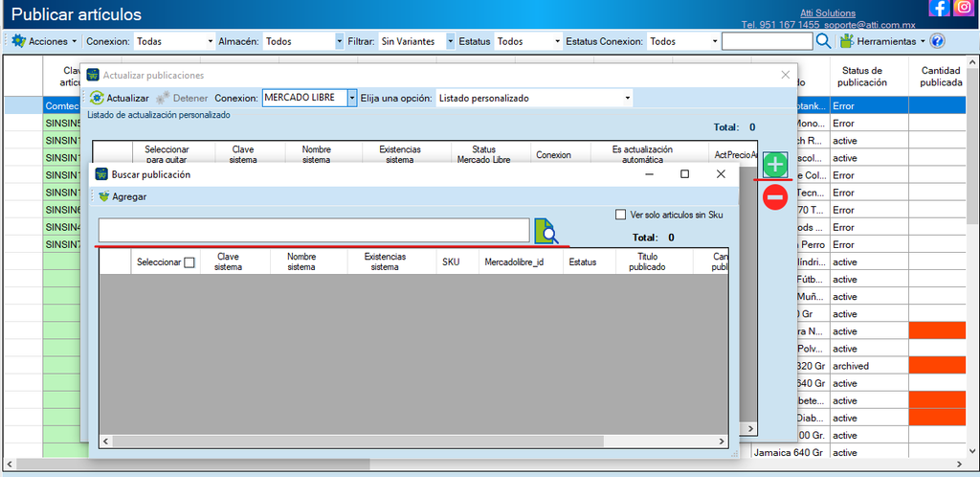Open the Instagram icon link
980x477 pixels.
point(965,8)
